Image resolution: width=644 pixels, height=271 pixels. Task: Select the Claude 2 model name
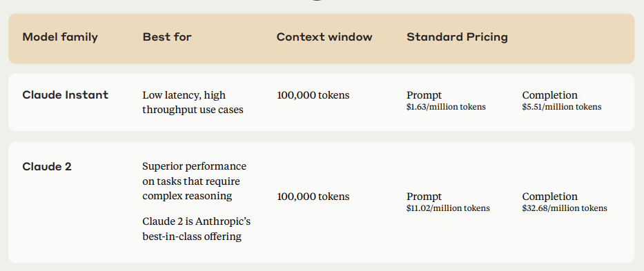click(47, 167)
